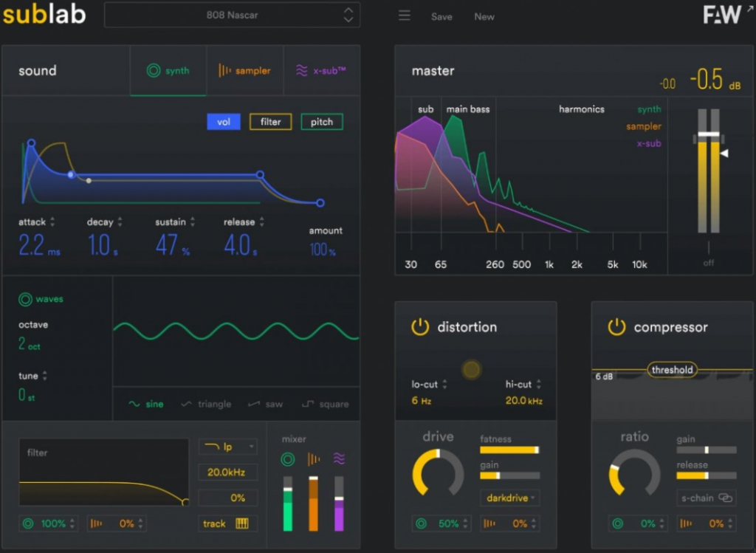This screenshot has width=756, height=553.
Task: Open the lp filter type dropdown
Action: [x=227, y=447]
